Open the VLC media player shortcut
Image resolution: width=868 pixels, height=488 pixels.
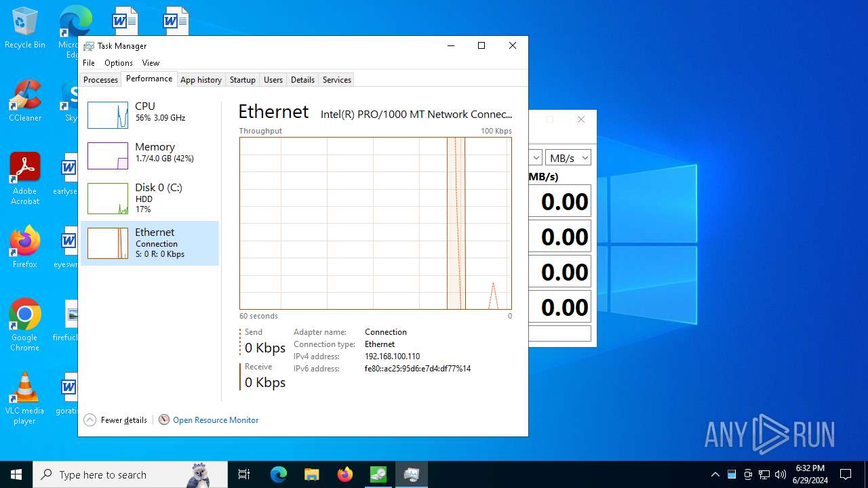coord(25,399)
